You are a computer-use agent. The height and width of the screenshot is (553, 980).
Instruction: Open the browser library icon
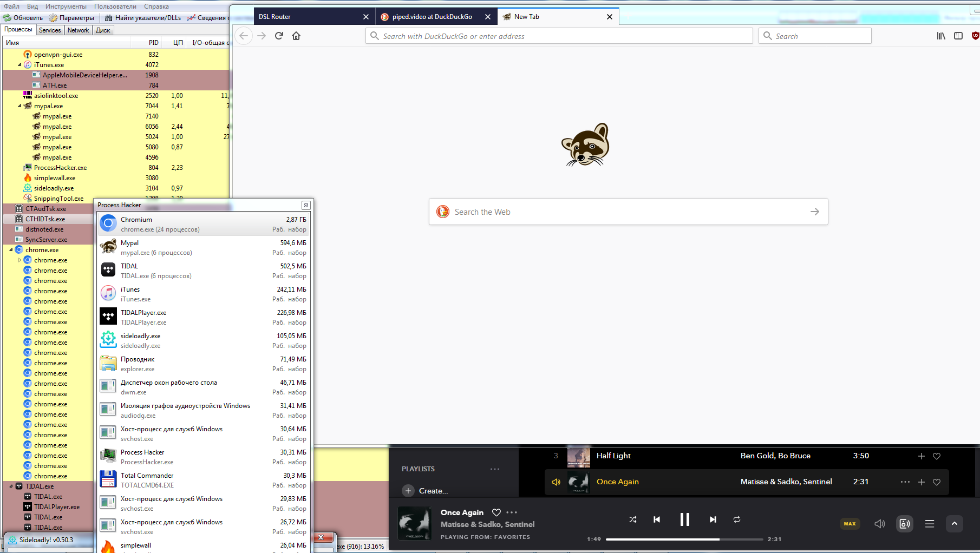coord(941,36)
